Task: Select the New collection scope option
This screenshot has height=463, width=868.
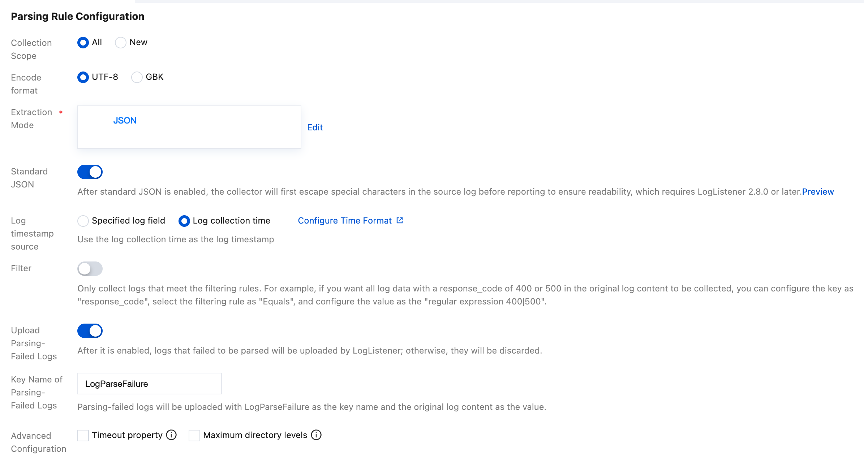Action: coord(121,43)
